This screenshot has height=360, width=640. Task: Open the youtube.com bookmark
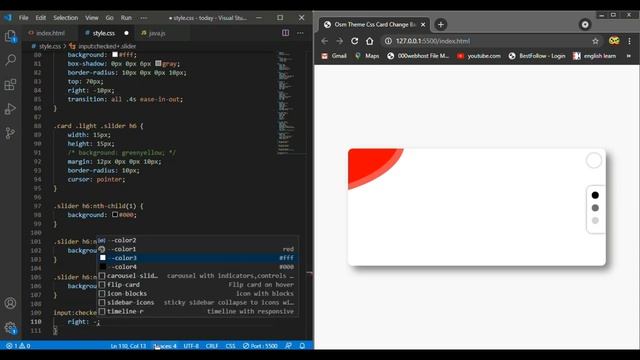479,56
